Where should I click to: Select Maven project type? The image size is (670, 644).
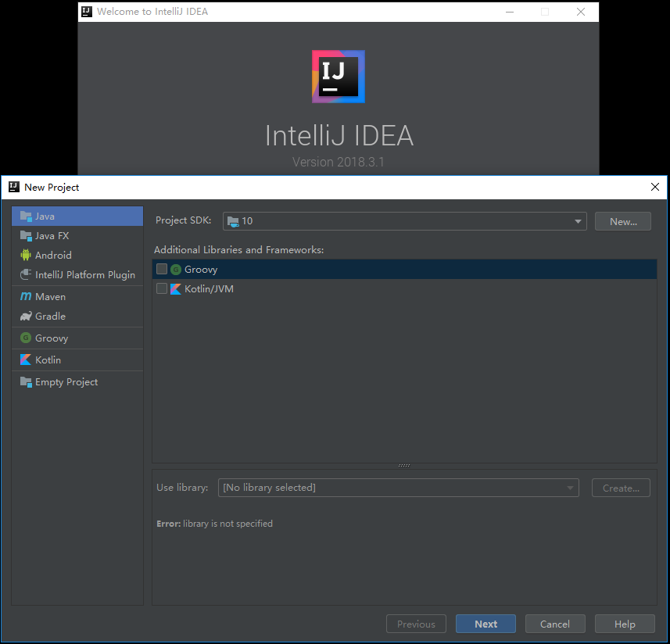pyautogui.click(x=77, y=296)
